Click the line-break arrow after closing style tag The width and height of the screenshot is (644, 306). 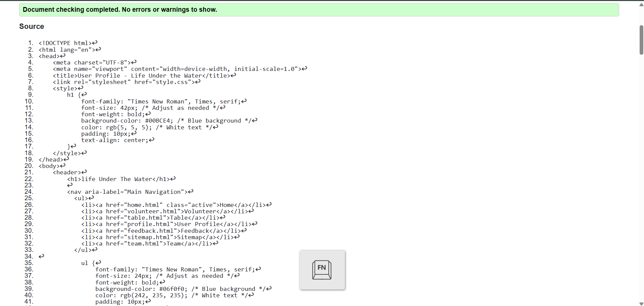(x=84, y=153)
